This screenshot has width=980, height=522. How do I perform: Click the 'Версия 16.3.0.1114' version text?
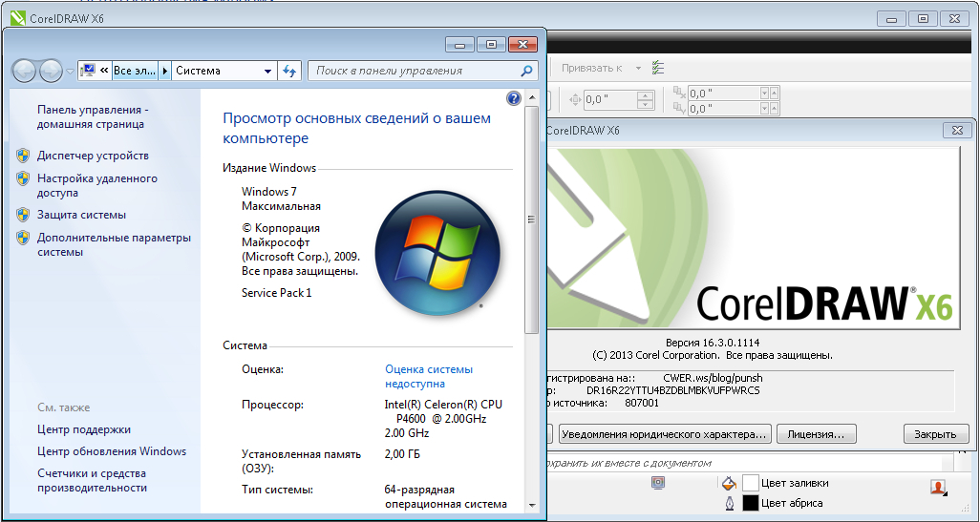(713, 343)
